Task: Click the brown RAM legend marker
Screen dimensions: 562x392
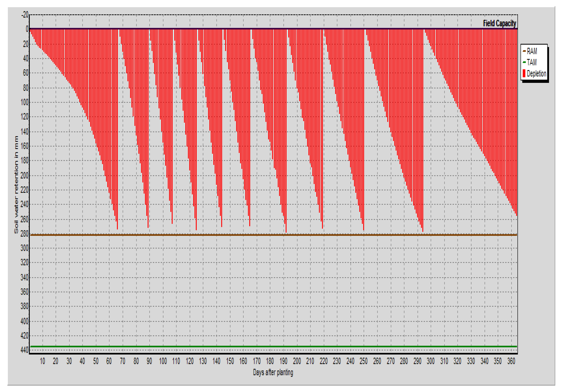Action: [524, 51]
